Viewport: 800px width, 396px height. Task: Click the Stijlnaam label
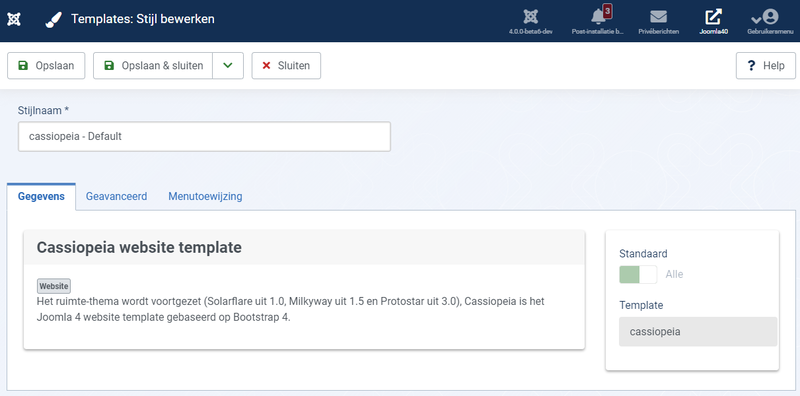point(43,110)
